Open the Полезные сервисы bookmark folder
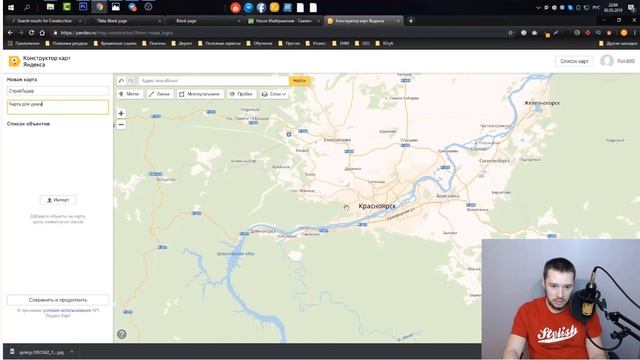Image resolution: width=640 pixels, height=360 pixels. 220,43
